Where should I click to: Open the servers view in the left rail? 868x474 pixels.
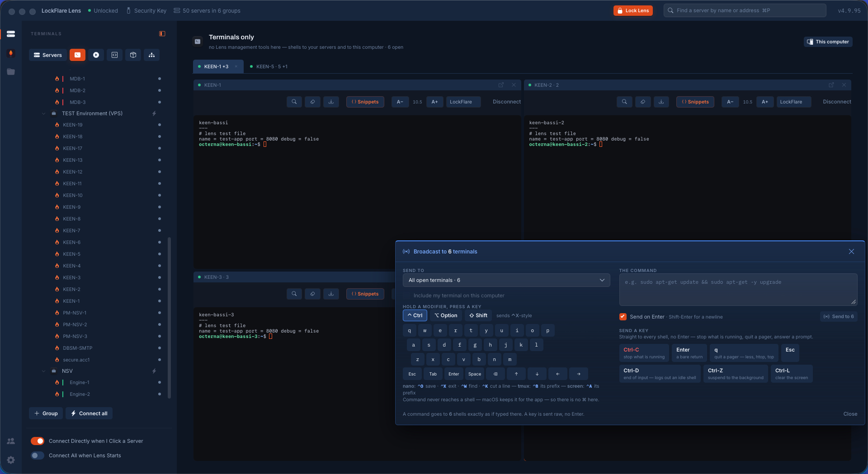[x=11, y=34]
